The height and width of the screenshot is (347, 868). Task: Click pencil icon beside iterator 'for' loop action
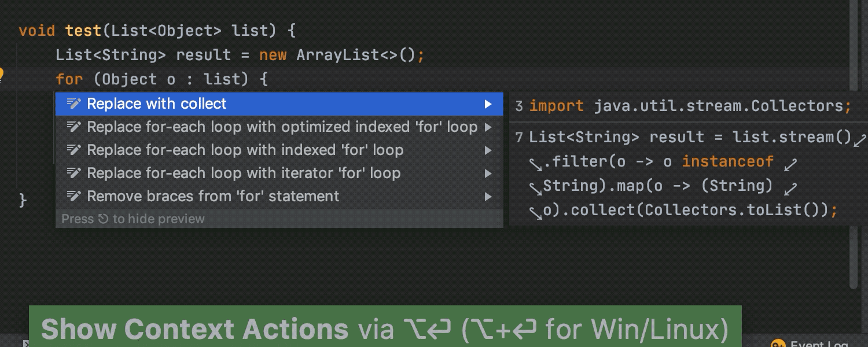(x=73, y=173)
